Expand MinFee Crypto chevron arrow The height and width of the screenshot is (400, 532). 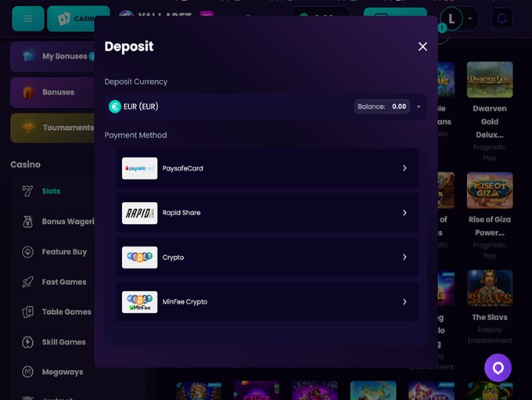(404, 302)
